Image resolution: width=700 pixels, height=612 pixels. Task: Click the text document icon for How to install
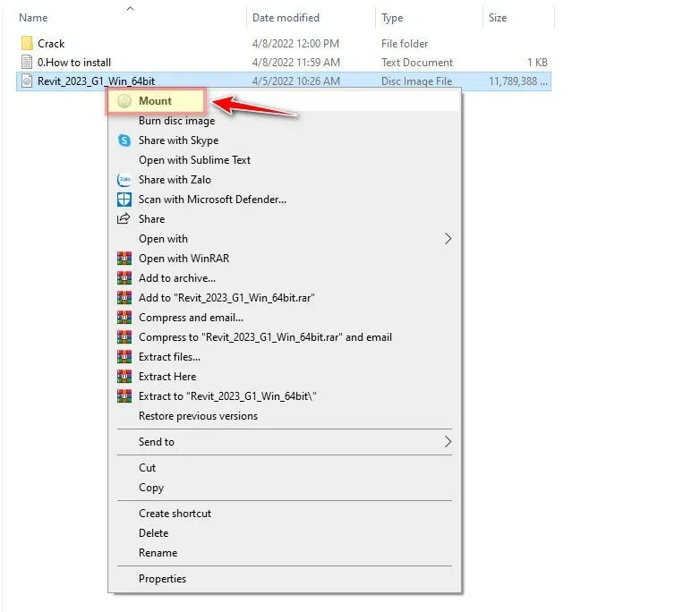tap(27, 63)
